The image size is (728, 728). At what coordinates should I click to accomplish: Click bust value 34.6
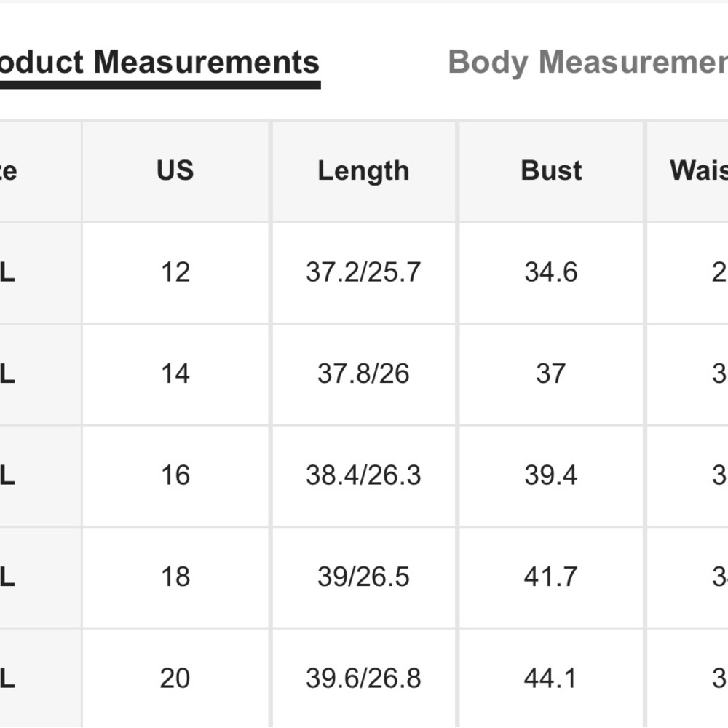coord(551,272)
